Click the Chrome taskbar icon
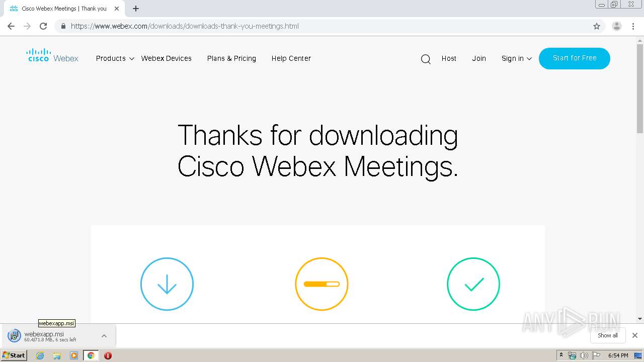Screen dimensions: 644x362 click(91, 355)
